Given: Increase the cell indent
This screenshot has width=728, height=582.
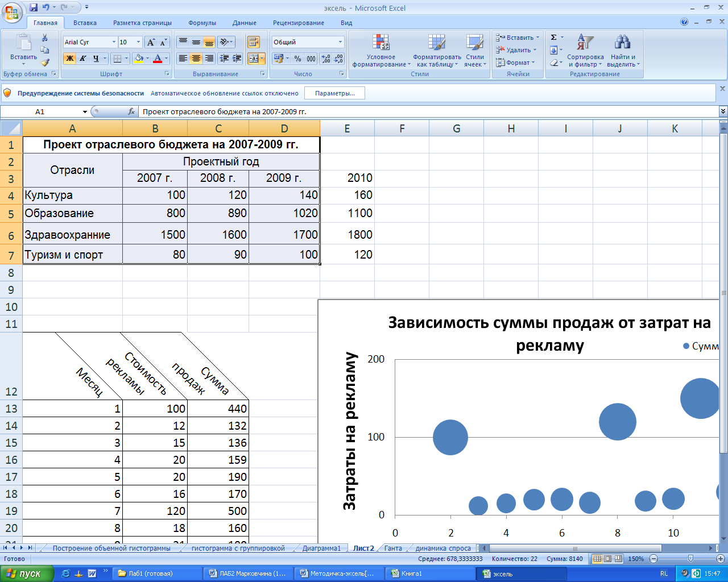Looking at the screenshot, I should [x=237, y=58].
